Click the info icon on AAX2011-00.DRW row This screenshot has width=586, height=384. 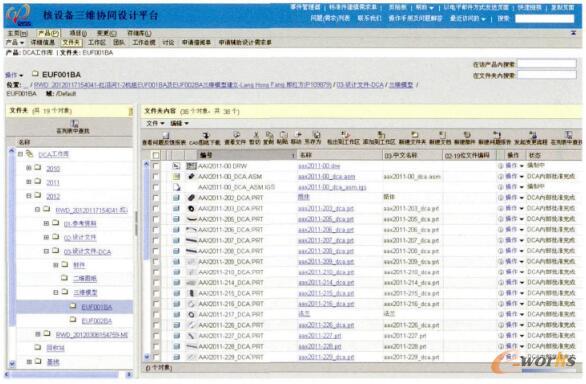(500, 166)
